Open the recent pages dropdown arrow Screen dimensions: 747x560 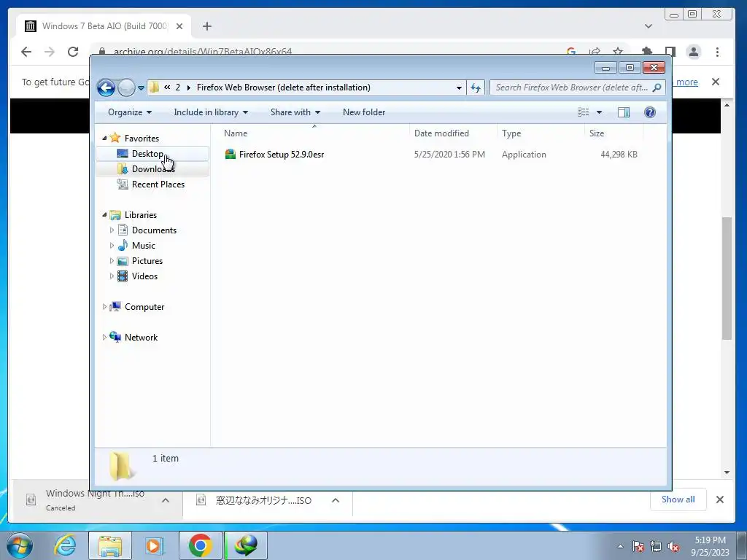141,88
